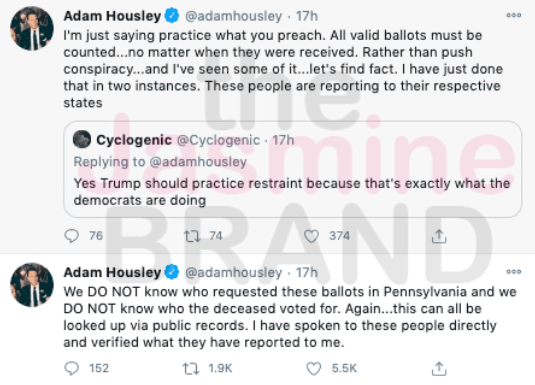Open Adam Housley avatar on second tweet

[x=32, y=285]
